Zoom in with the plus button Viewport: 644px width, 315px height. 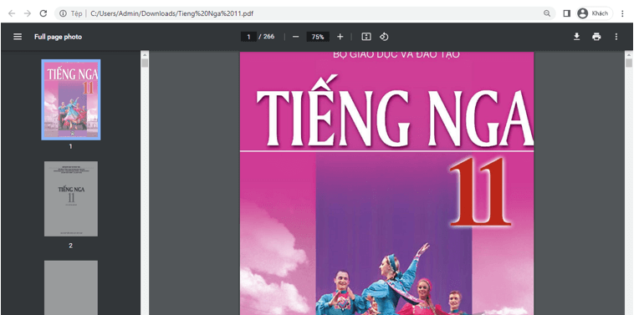tap(340, 37)
